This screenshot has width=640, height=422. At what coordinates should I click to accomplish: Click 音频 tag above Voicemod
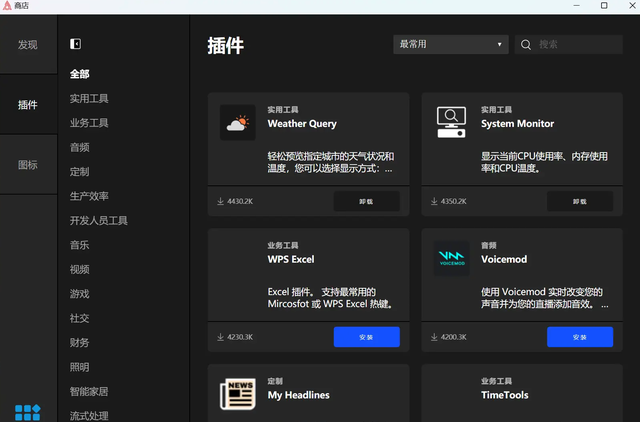coord(489,245)
